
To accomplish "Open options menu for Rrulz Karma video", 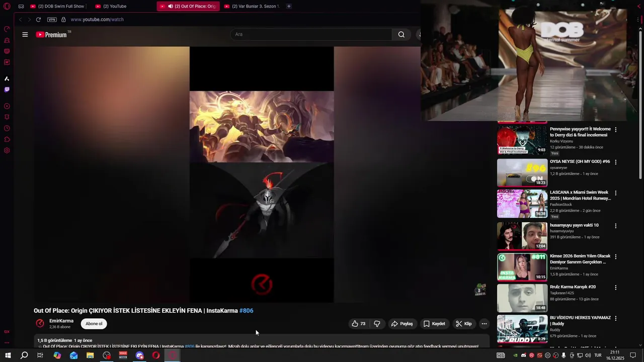I will 615,288.
